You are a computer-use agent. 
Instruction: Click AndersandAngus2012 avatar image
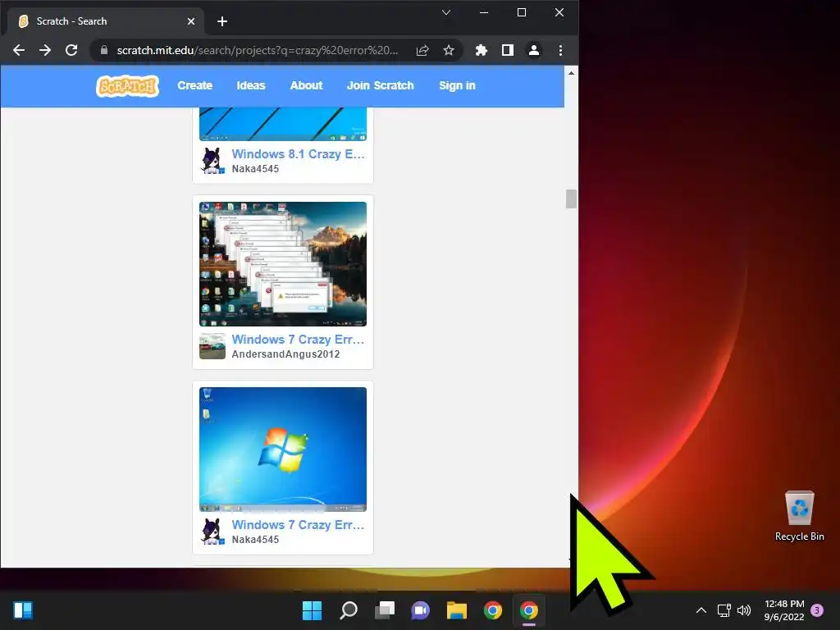click(x=212, y=346)
